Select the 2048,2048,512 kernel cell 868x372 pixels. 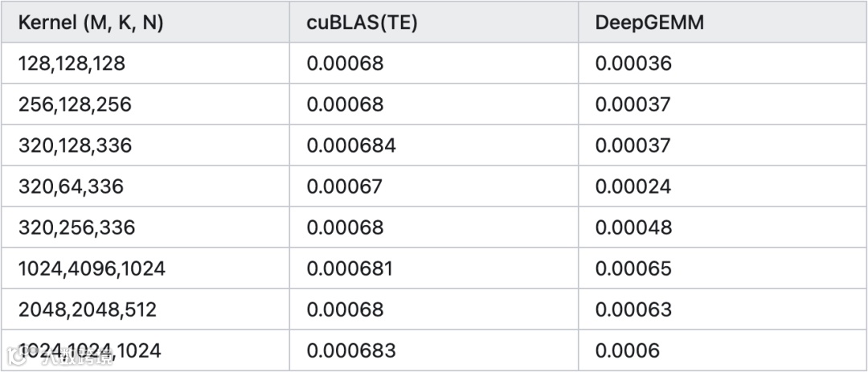pyautogui.click(x=88, y=309)
